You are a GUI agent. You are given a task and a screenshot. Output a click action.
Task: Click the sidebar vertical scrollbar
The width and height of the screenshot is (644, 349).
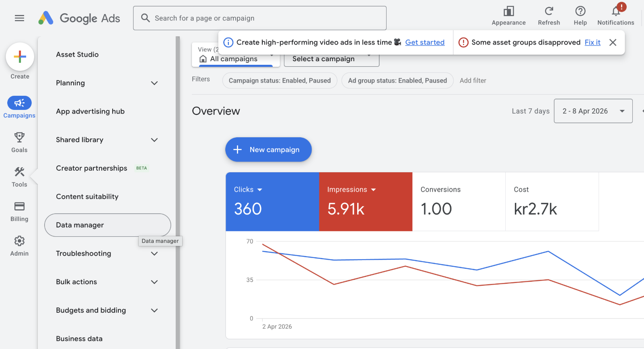pyautogui.click(x=178, y=192)
